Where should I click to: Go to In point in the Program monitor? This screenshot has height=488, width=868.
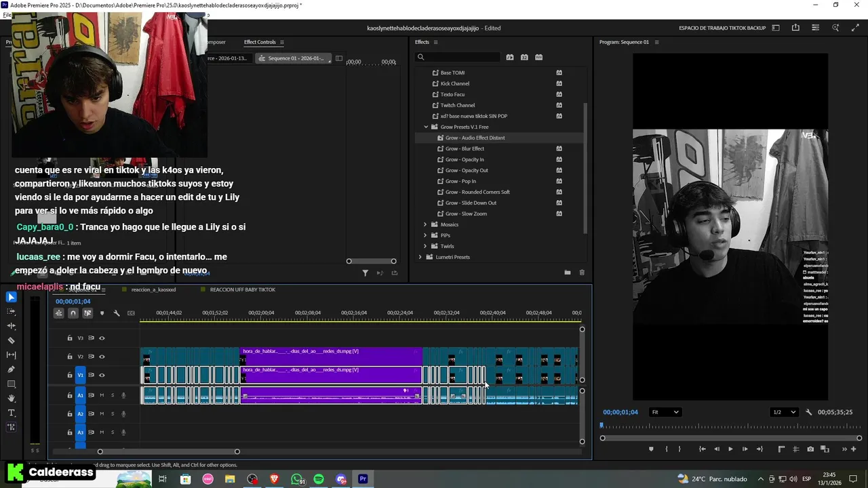point(702,449)
